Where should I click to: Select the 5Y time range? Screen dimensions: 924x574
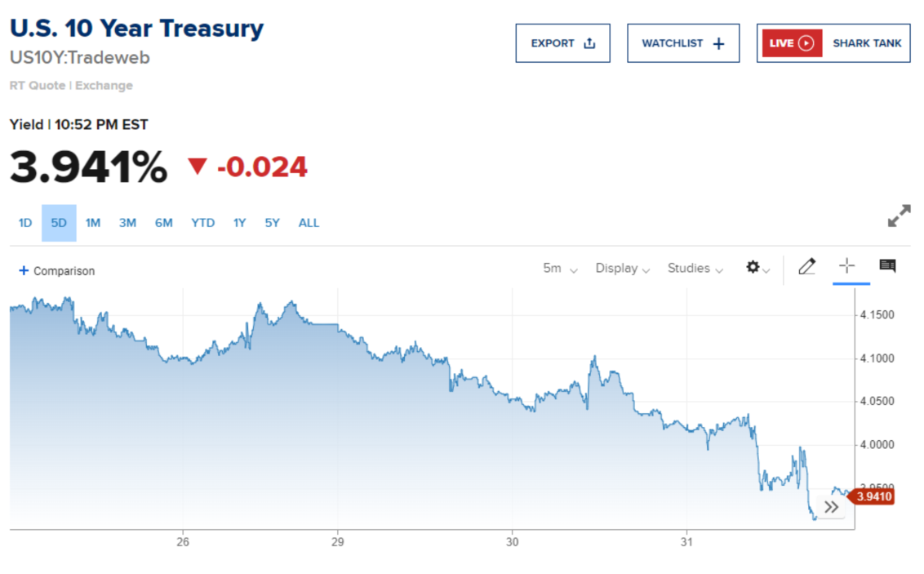[272, 223]
